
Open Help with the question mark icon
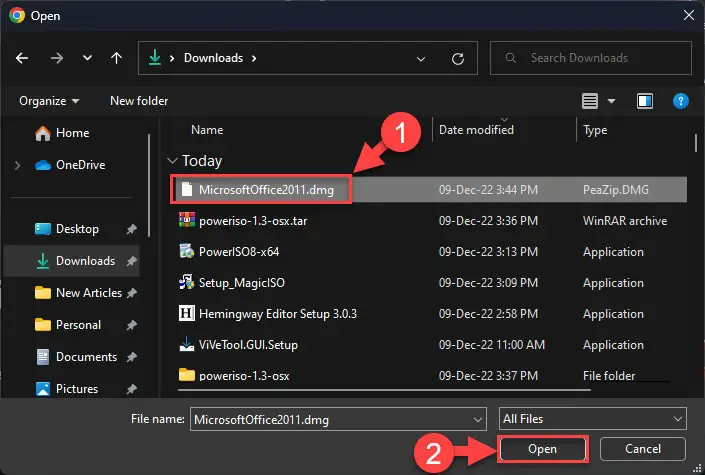tap(681, 101)
